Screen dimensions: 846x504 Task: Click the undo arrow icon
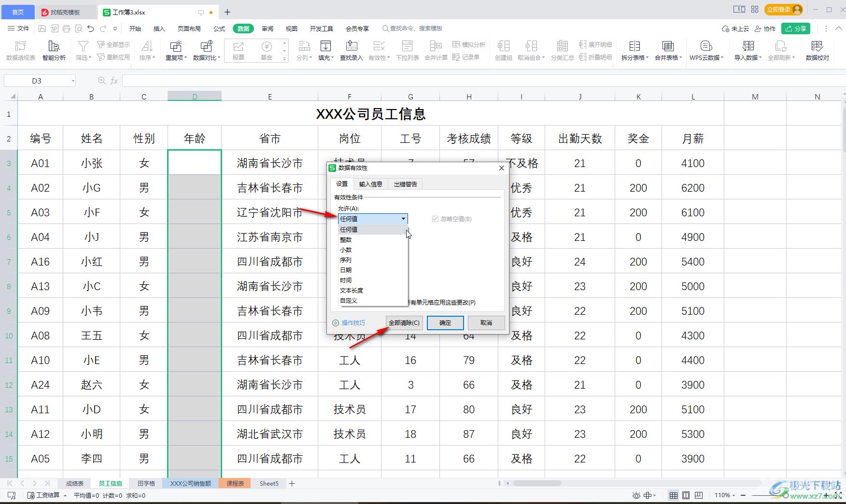pyautogui.click(x=90, y=28)
